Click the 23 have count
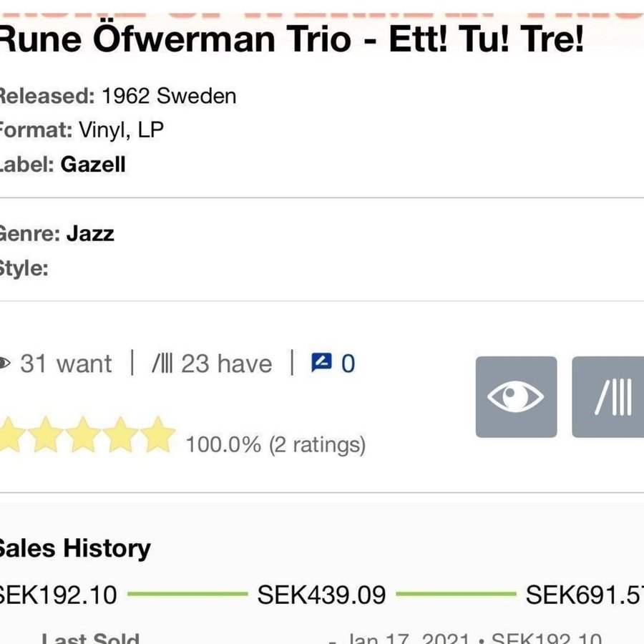 [226, 364]
